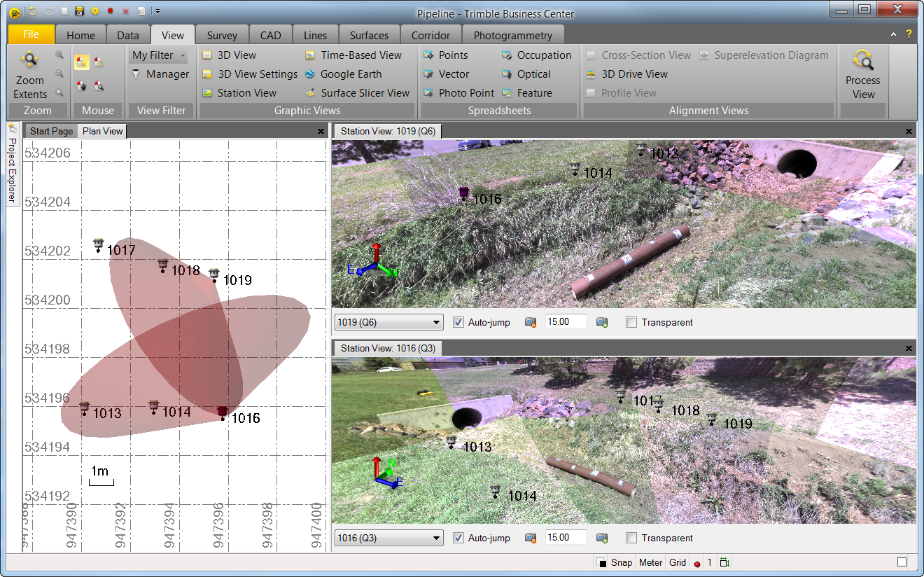Toggle Snap in the status bar

(620, 562)
